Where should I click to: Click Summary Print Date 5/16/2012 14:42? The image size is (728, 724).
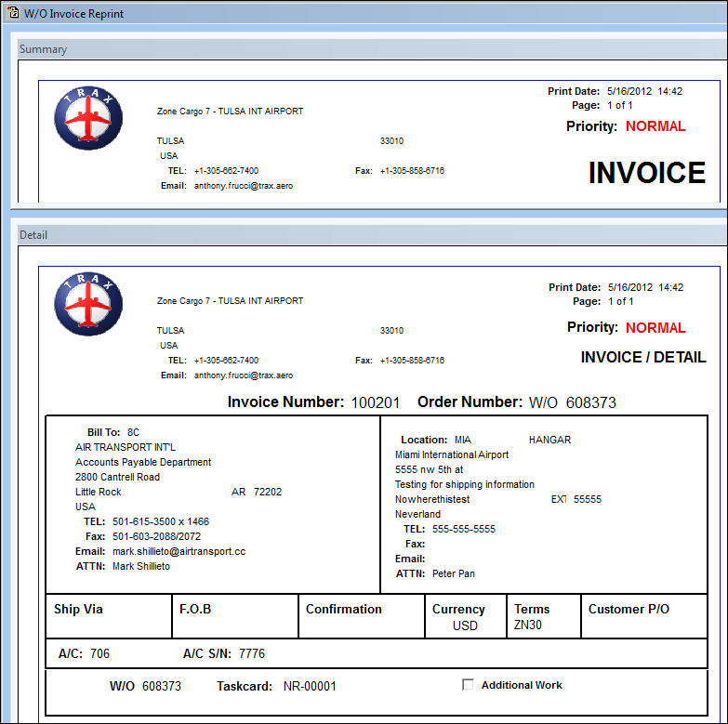pyautogui.click(x=645, y=91)
